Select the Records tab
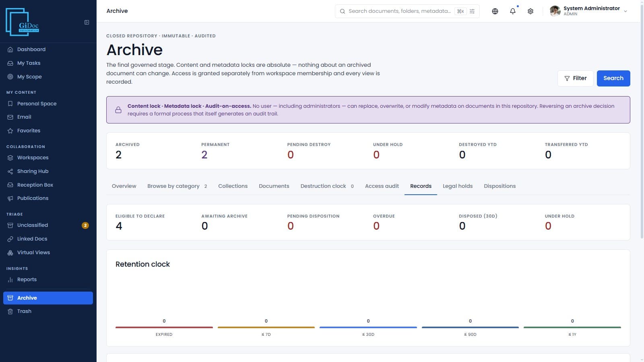The height and width of the screenshot is (362, 644). pyautogui.click(x=421, y=186)
